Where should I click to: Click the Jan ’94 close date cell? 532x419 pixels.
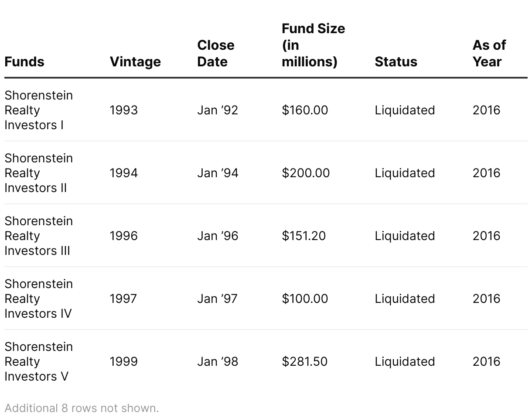pyautogui.click(x=218, y=173)
